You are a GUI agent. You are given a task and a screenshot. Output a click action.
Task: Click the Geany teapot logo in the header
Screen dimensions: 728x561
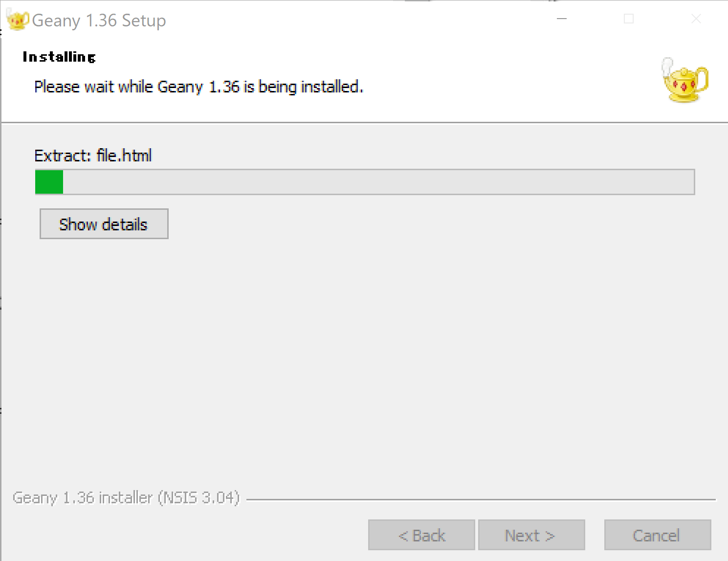pos(684,80)
